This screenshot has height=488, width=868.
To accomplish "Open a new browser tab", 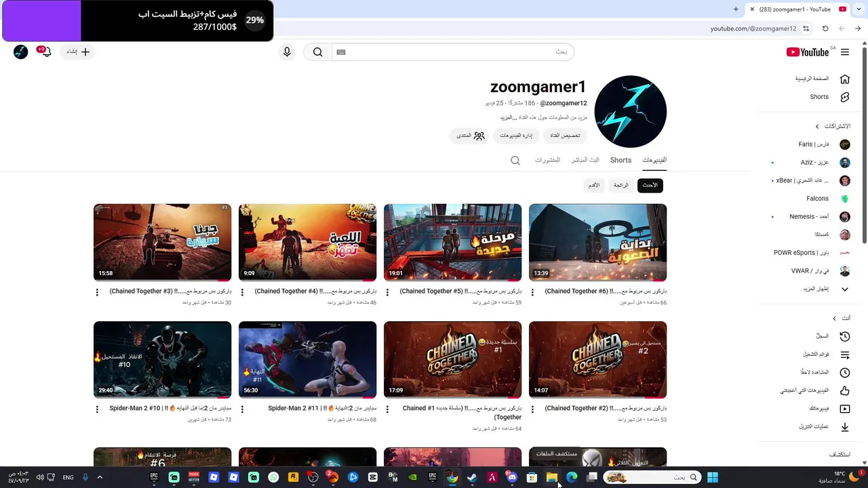I will coord(736,9).
